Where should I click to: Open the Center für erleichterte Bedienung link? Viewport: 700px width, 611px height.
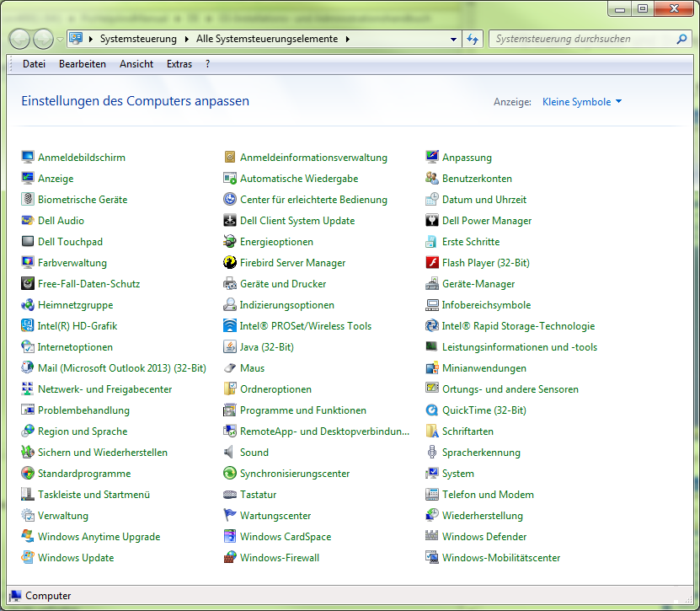coord(313,199)
